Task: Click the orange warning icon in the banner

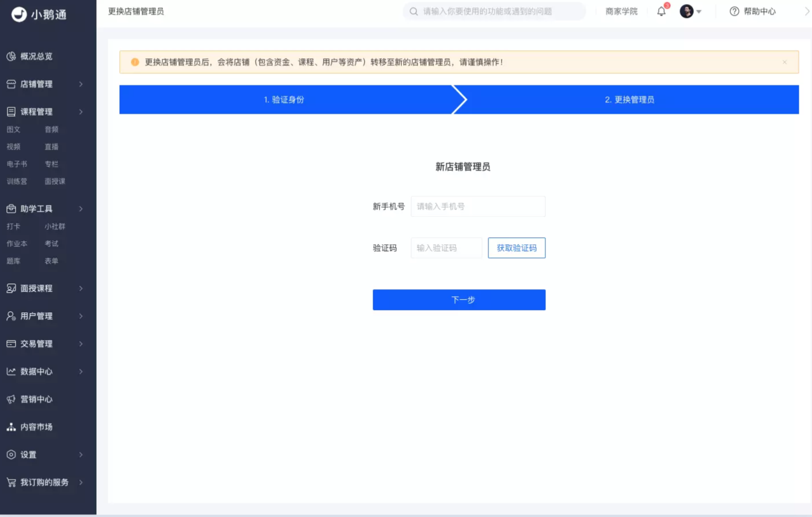Action: click(135, 62)
